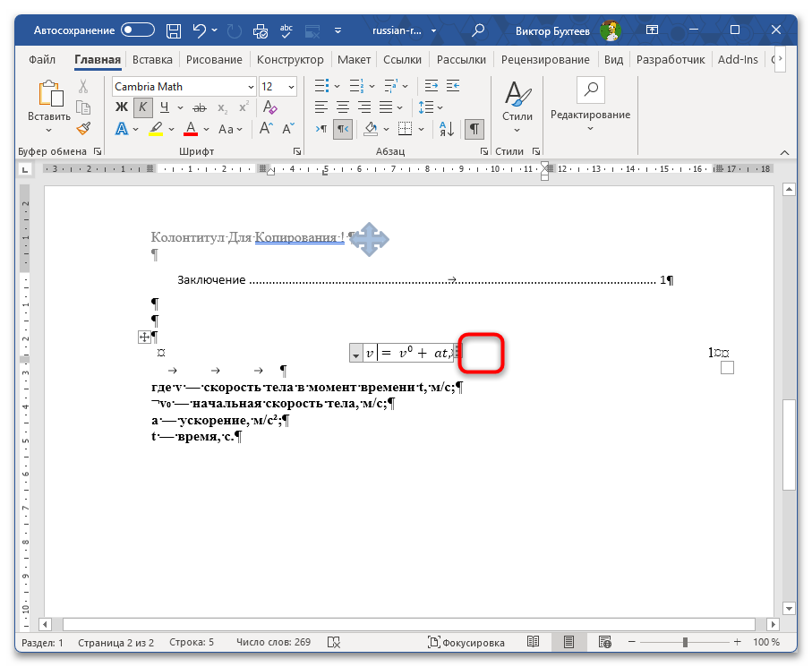This screenshot has width=812, height=667.
Task: Switch to the Макет tab
Action: tap(355, 60)
